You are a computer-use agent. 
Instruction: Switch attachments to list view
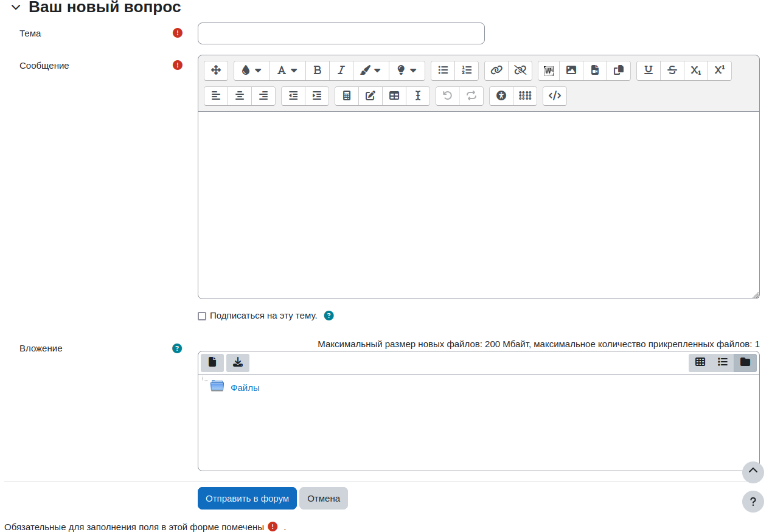723,362
